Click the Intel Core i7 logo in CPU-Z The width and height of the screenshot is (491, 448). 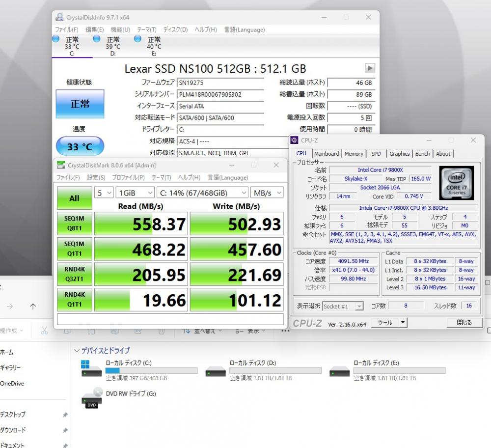[457, 183]
